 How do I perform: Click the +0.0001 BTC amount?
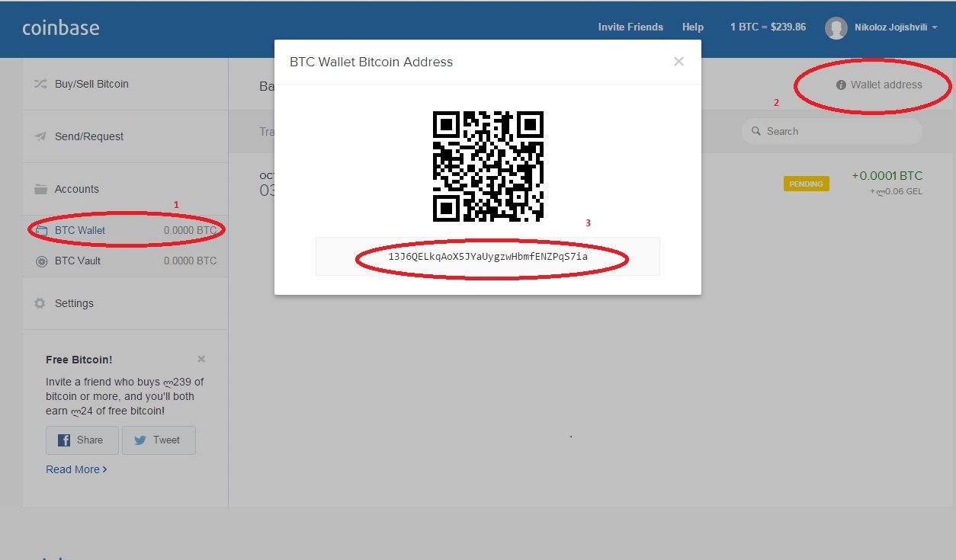[887, 176]
